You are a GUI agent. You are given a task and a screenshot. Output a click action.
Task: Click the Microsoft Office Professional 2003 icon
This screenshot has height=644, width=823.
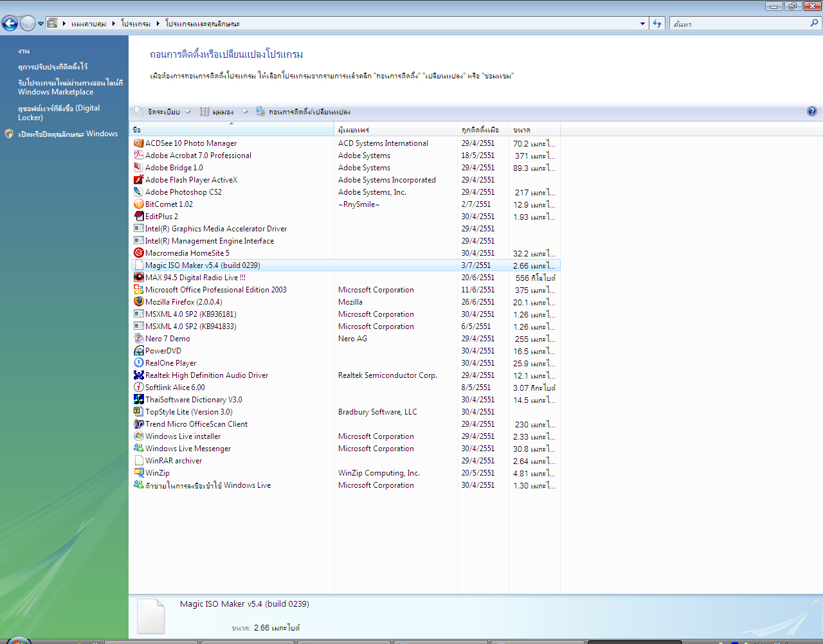[x=138, y=290]
